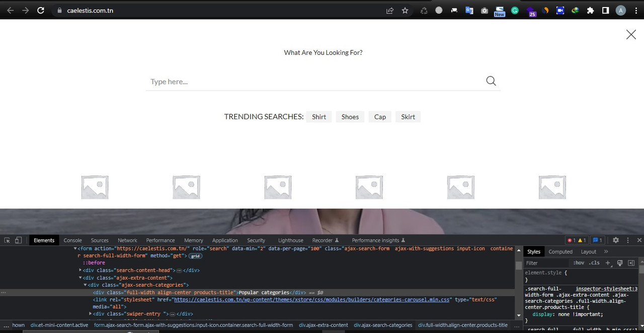Open the recycle-arrows extension icon

coord(424,11)
